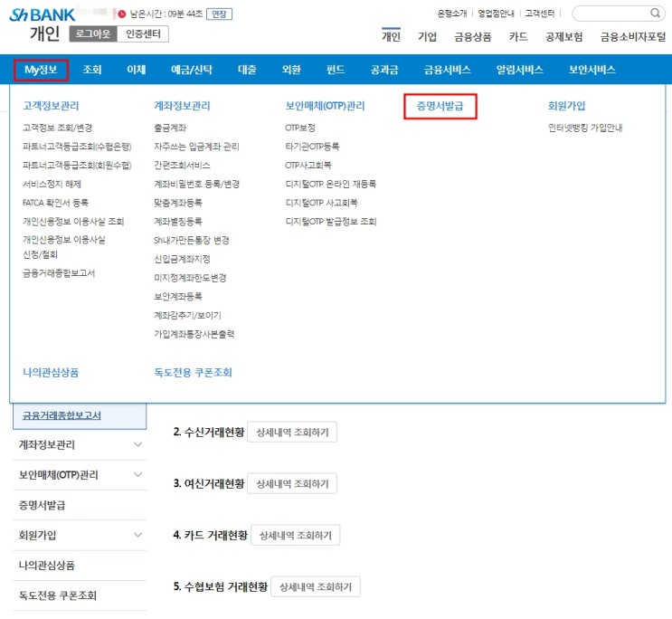Open the 조회 menu
The image size is (672, 619).
pos(92,70)
